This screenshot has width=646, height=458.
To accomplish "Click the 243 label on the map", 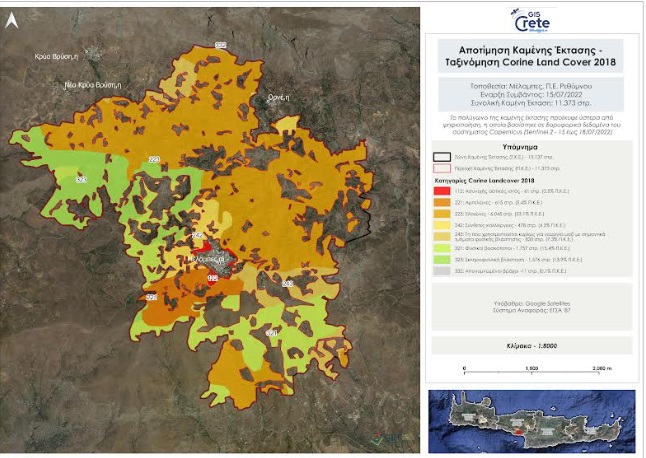I will pyautogui.click(x=288, y=285).
